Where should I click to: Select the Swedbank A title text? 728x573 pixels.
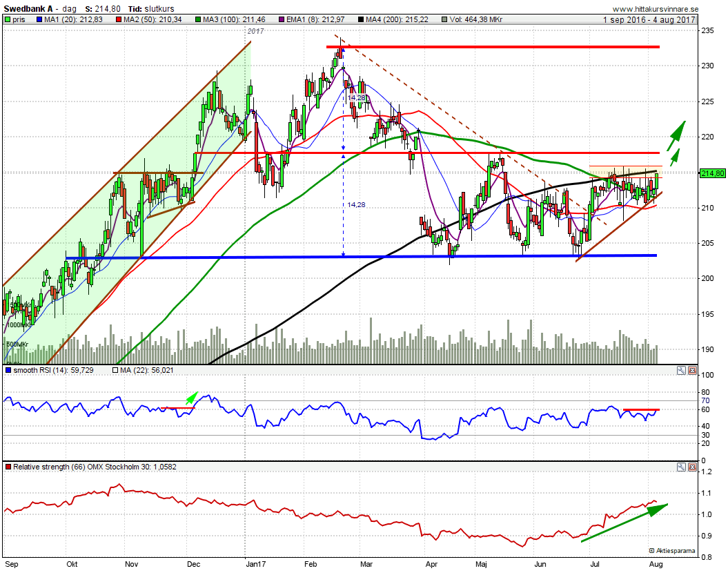click(28, 9)
